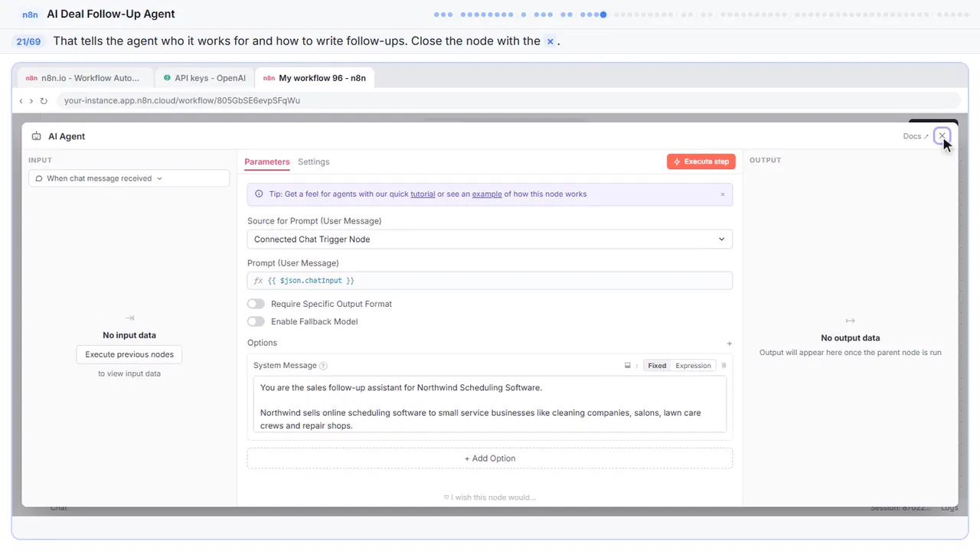The width and height of the screenshot is (980, 551).
Task: Open the Docs link for AI Agent
Action: coord(916,136)
